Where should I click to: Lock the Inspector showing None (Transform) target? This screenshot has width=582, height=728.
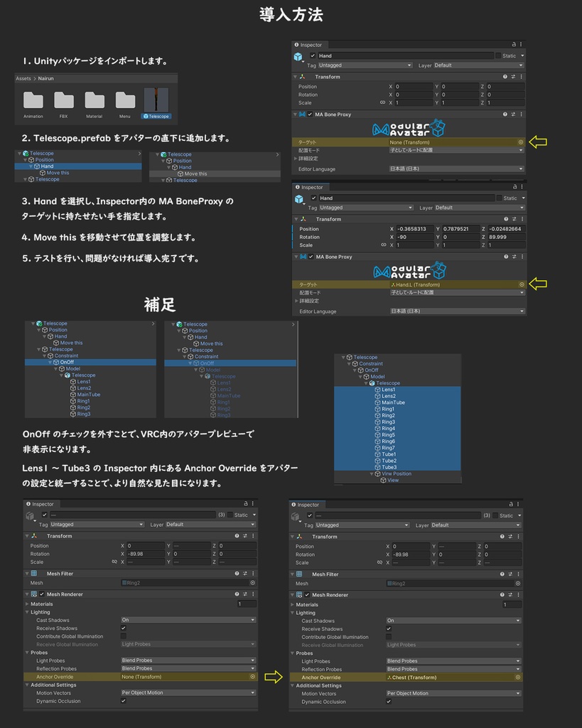pos(513,45)
